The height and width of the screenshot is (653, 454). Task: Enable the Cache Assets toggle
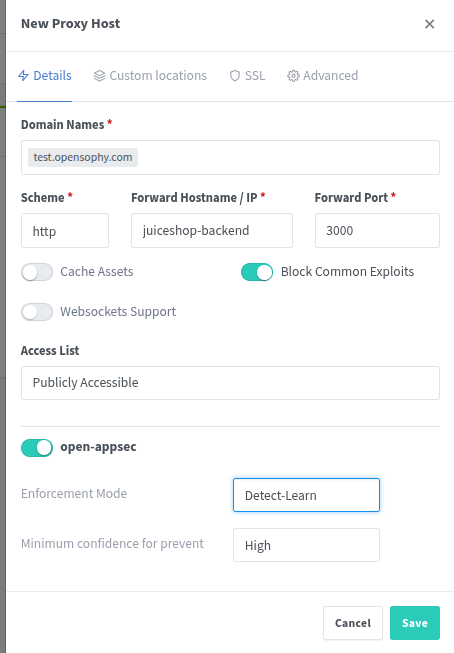click(37, 272)
